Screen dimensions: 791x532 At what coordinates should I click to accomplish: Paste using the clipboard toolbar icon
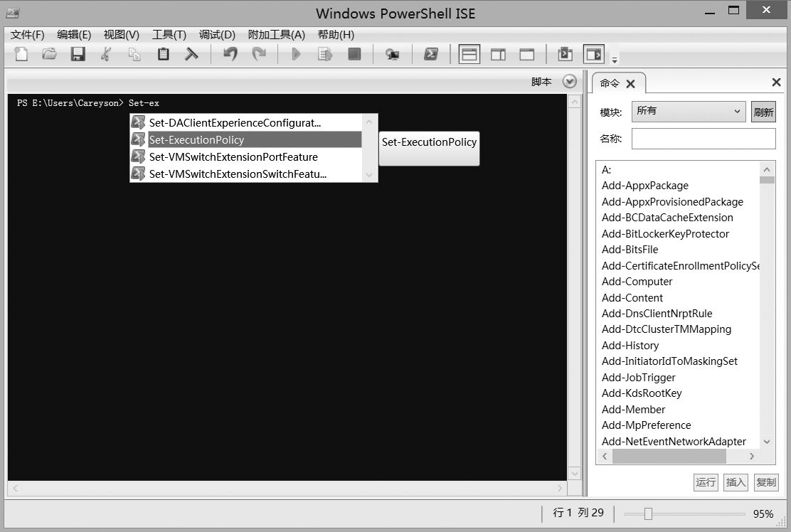click(164, 54)
